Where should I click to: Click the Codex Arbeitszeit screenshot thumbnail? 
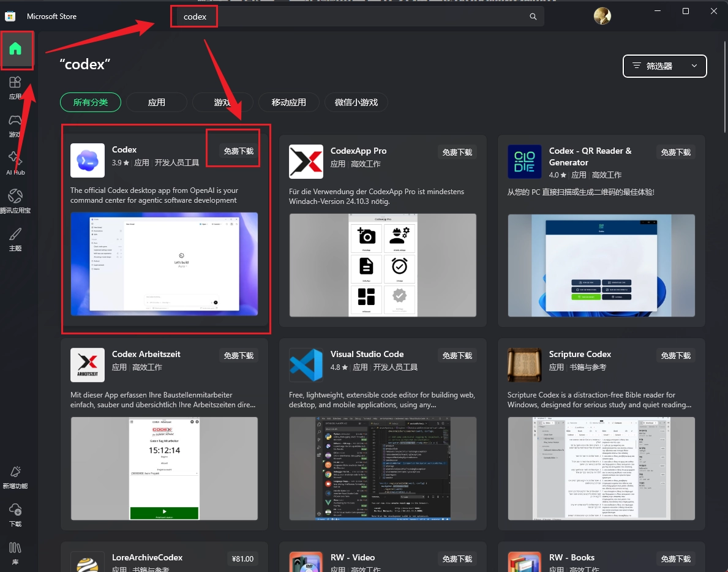(164, 469)
